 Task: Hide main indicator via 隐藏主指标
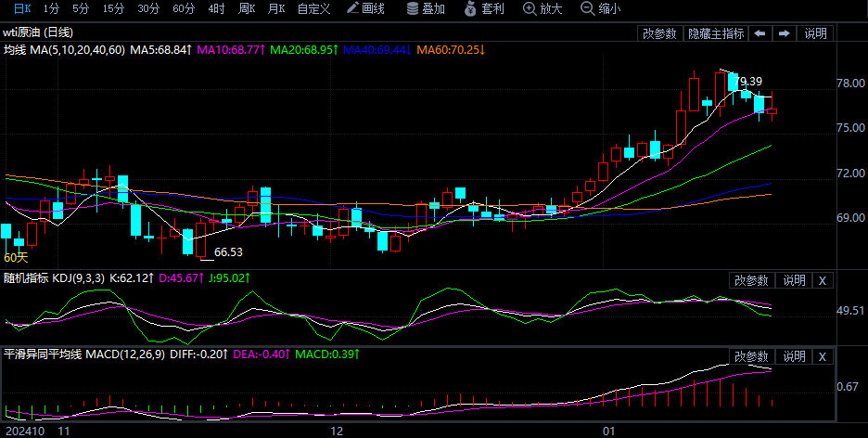(715, 33)
